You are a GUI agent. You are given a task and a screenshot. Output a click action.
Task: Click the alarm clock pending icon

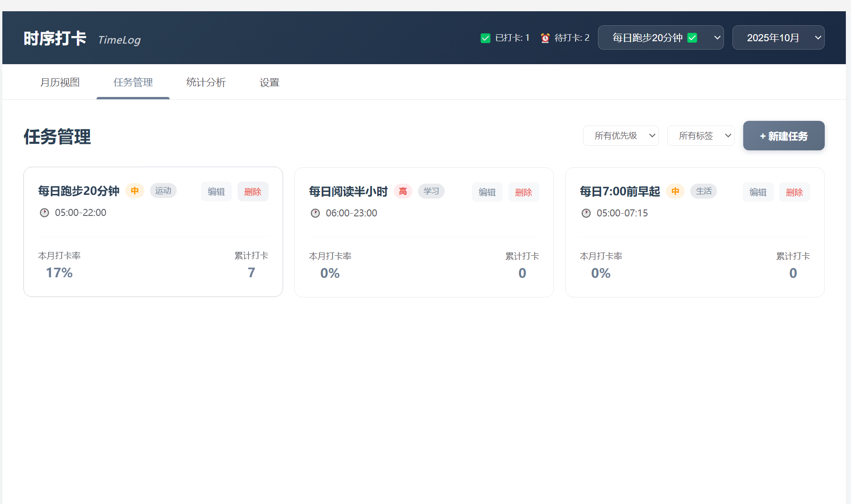click(x=545, y=38)
